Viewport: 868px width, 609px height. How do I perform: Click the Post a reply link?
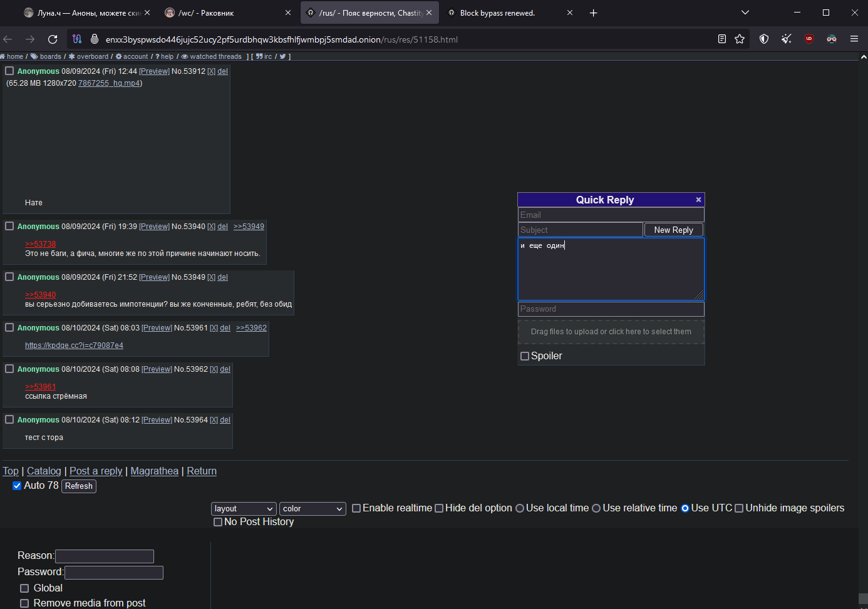(96, 471)
